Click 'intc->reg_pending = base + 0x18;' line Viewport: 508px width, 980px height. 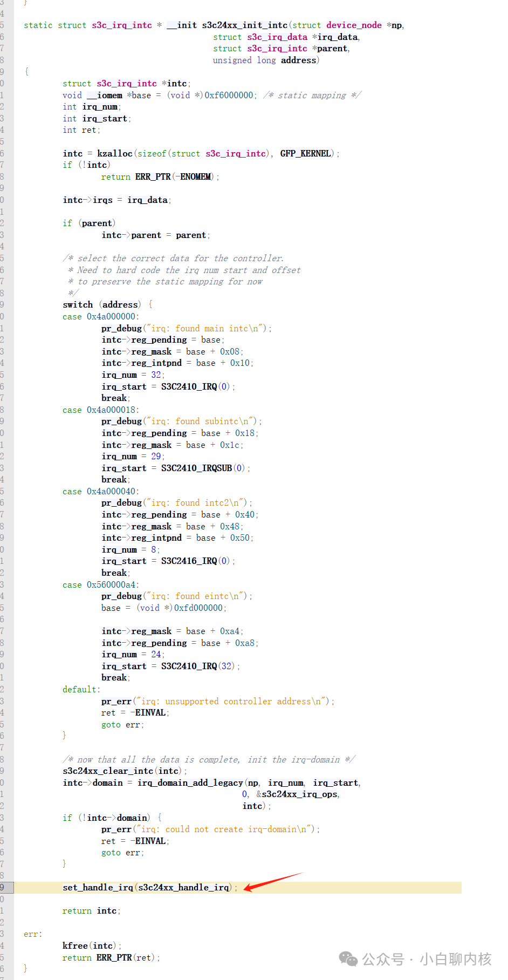click(x=180, y=433)
